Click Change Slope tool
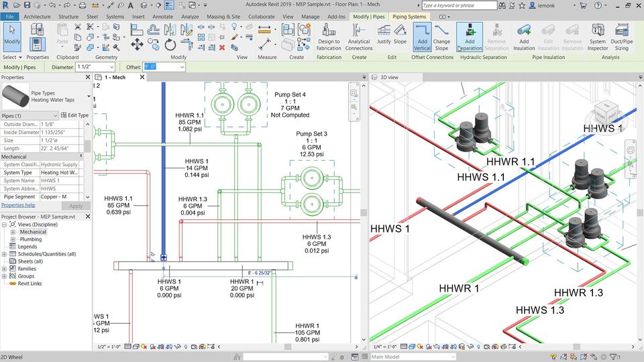The image size is (644, 362). (441, 37)
